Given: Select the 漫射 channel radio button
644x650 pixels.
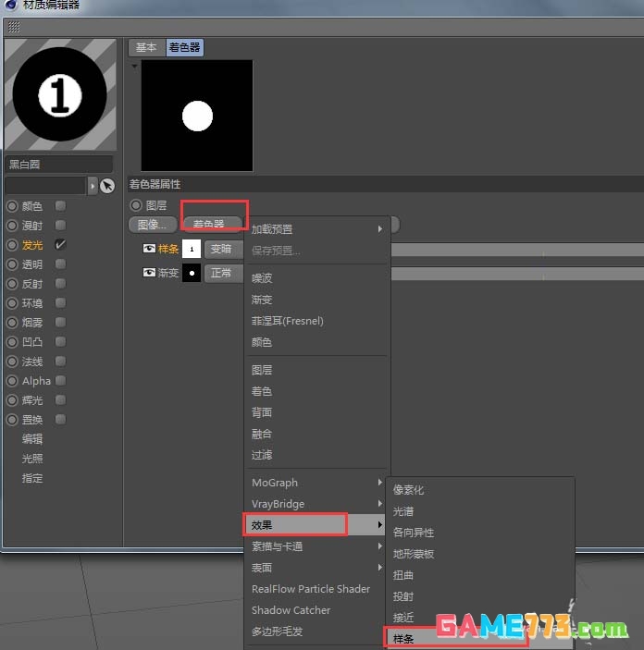Looking at the screenshot, I should 12,226.
